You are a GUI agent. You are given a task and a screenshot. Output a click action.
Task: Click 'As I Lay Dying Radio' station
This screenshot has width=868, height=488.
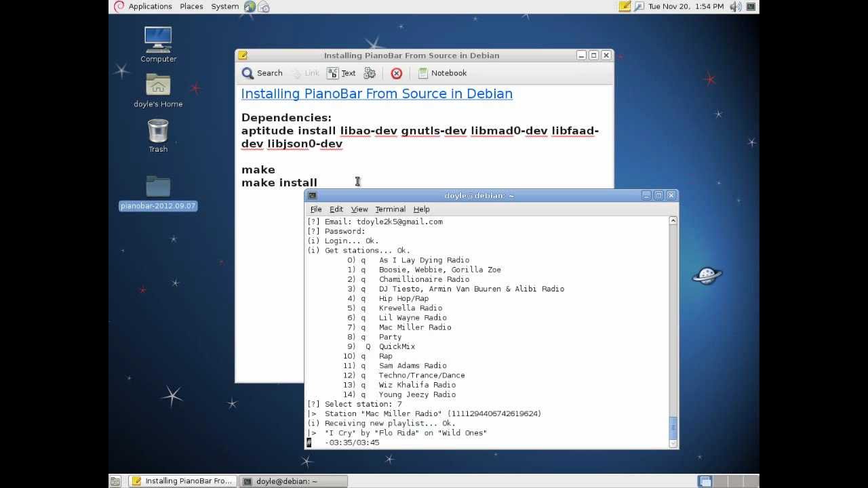(x=424, y=260)
